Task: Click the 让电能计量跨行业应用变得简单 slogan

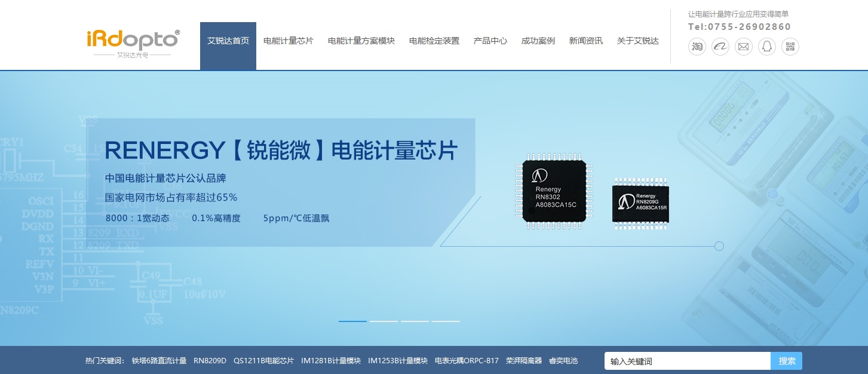Action: pos(738,14)
